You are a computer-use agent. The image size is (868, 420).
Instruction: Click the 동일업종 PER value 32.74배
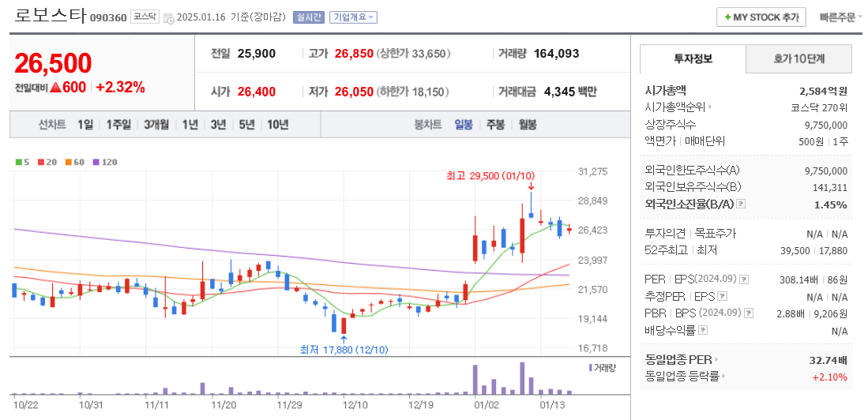(x=829, y=360)
